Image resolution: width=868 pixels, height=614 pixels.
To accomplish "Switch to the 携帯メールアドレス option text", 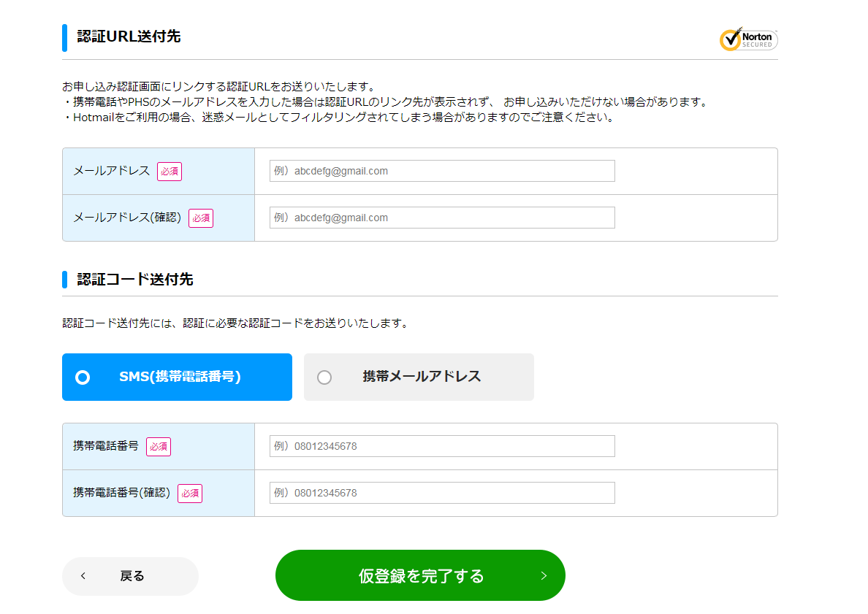I will coord(422,377).
